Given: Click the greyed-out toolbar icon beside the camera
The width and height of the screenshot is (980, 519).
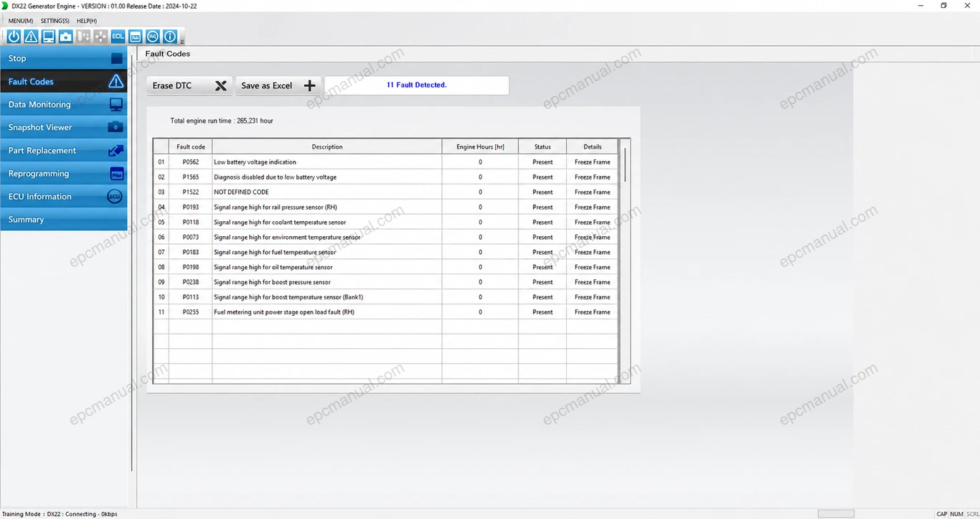Looking at the screenshot, I should tap(83, 36).
